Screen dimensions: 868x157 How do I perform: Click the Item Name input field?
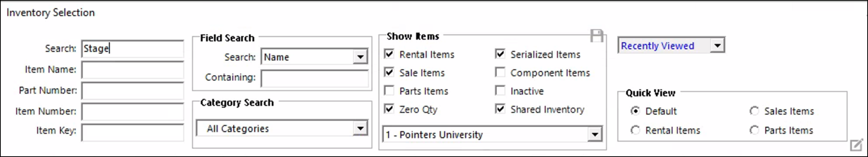click(x=132, y=70)
